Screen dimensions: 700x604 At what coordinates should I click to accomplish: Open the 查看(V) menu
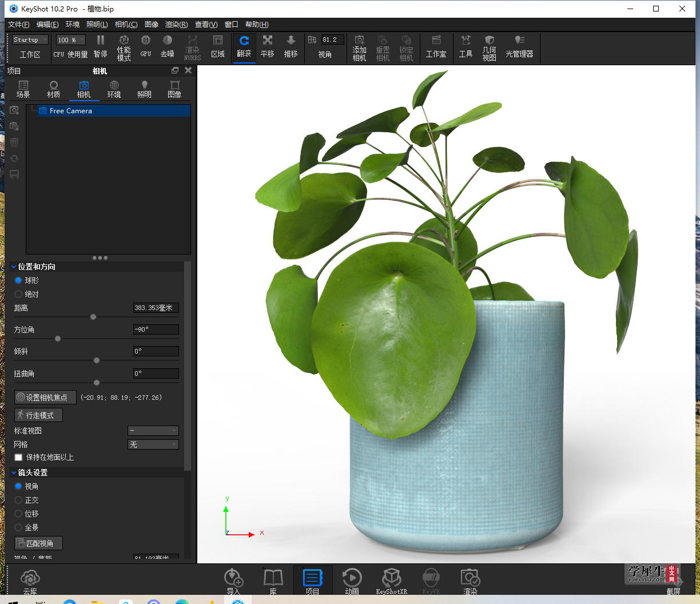pos(206,25)
